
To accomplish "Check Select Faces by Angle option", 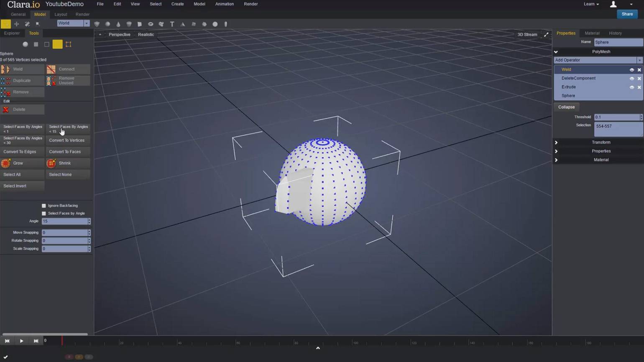I will (44, 214).
